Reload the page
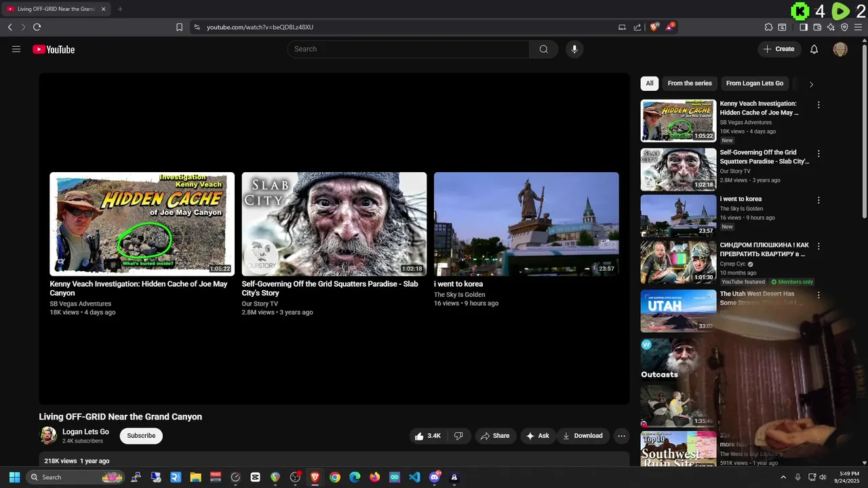Viewport: 868px width, 488px height. click(37, 27)
